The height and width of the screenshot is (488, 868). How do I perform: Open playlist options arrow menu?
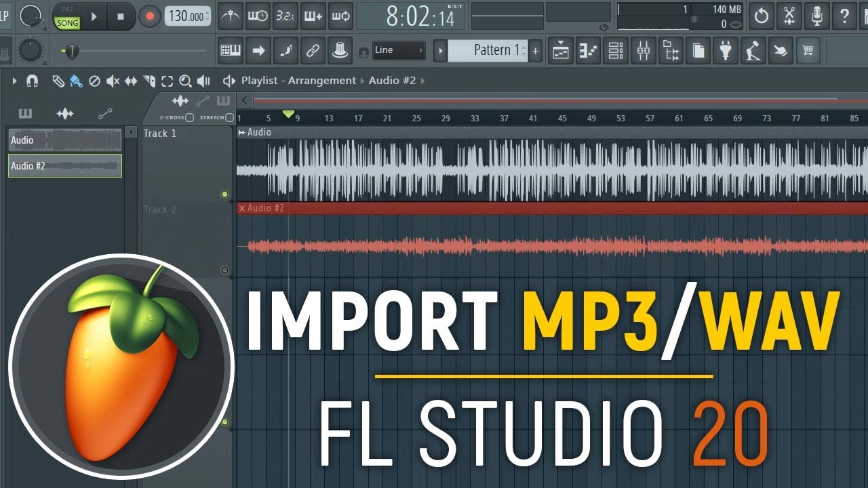(x=14, y=81)
